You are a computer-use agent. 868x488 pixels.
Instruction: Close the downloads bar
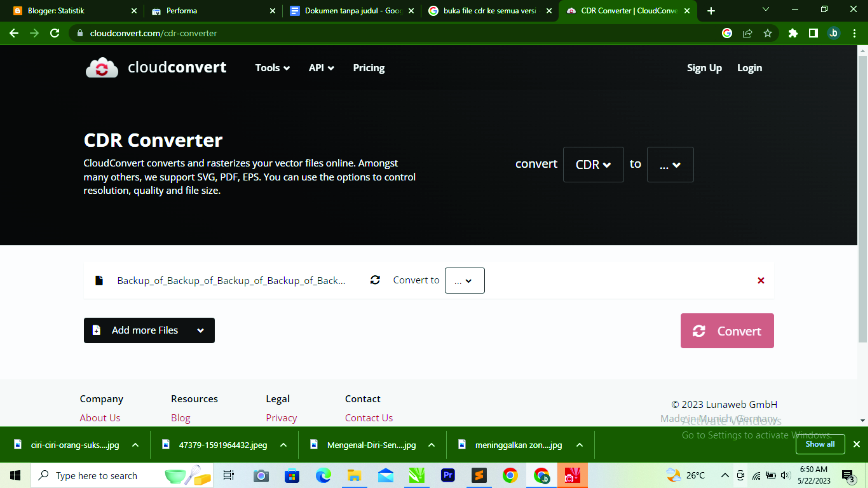pyautogui.click(x=857, y=444)
